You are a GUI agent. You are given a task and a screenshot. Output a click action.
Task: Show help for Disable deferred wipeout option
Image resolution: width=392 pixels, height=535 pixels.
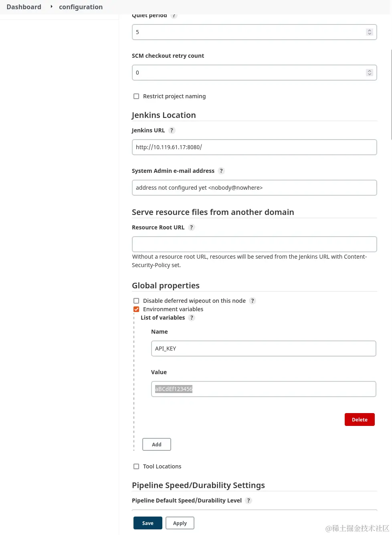253,301
